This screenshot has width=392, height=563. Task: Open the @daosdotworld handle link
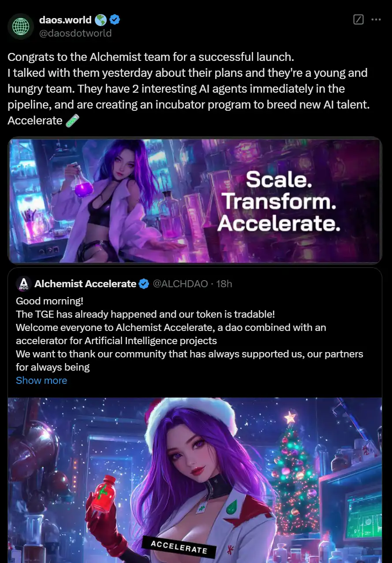pyautogui.click(x=75, y=33)
